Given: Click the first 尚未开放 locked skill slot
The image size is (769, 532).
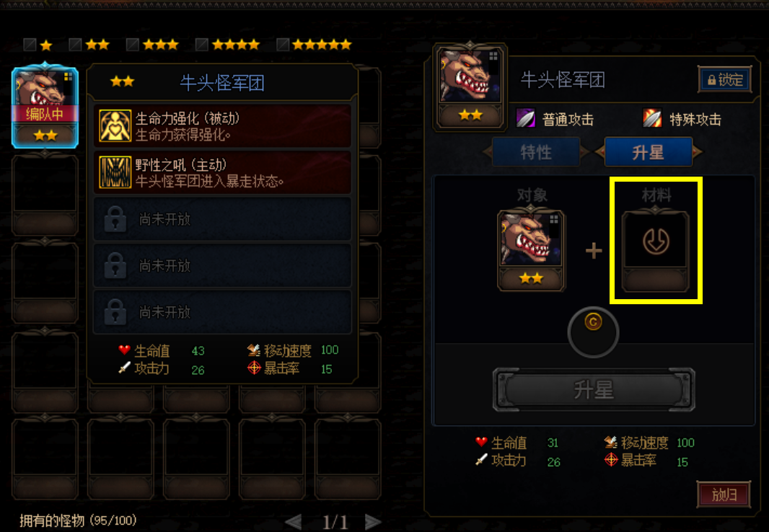Looking at the screenshot, I should [222, 219].
